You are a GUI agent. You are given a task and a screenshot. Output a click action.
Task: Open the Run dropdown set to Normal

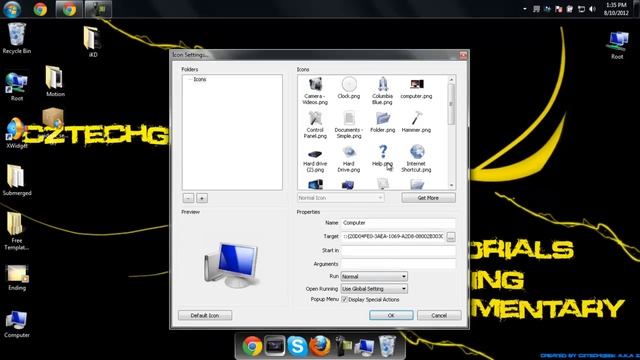374,276
